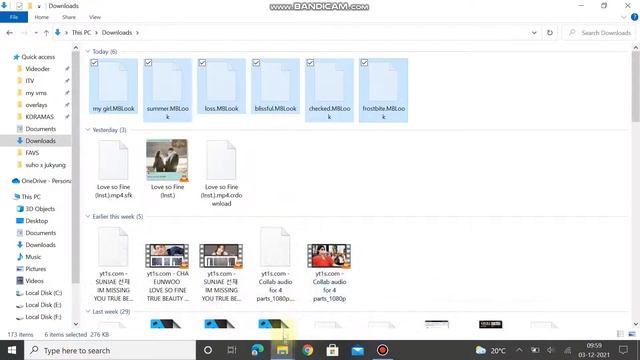Open FAVS folder in sidebar
The width and height of the screenshot is (640, 360).
pos(32,153)
